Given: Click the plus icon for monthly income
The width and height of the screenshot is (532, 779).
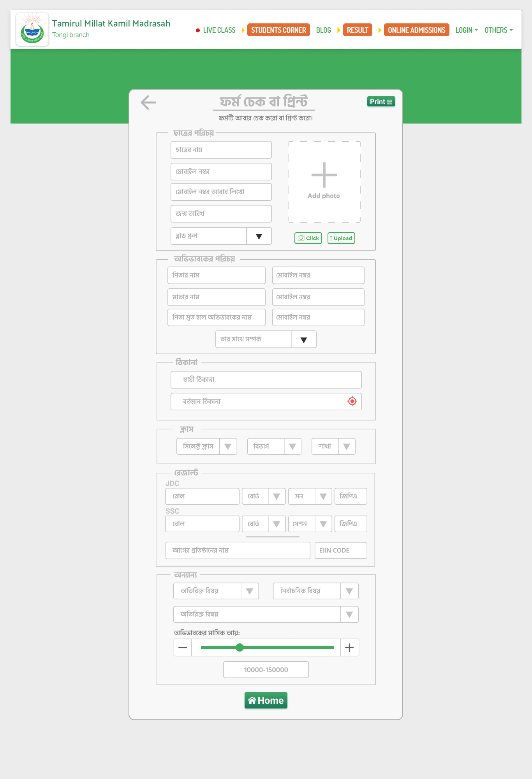Looking at the screenshot, I should pyautogui.click(x=349, y=648).
